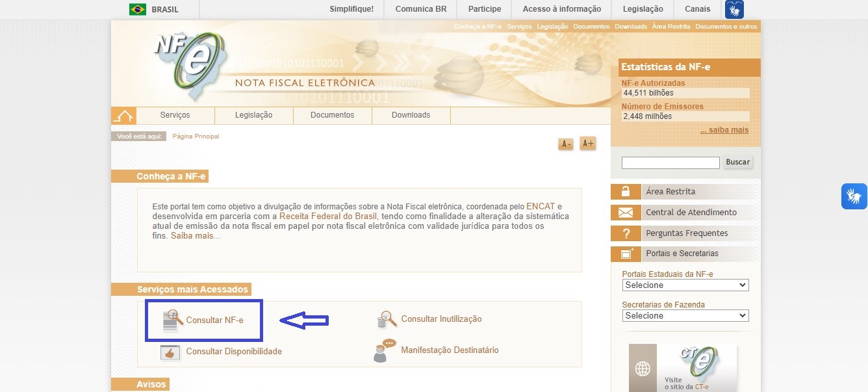The width and height of the screenshot is (868, 392).
Task: Click the Manifestação Destinatário person icon
Action: click(385, 351)
